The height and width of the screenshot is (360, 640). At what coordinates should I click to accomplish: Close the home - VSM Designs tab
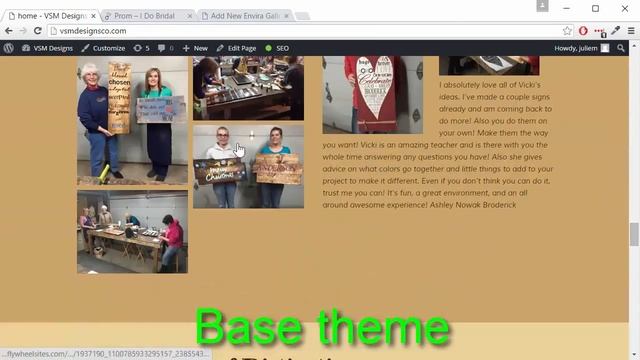pyautogui.click(x=93, y=16)
